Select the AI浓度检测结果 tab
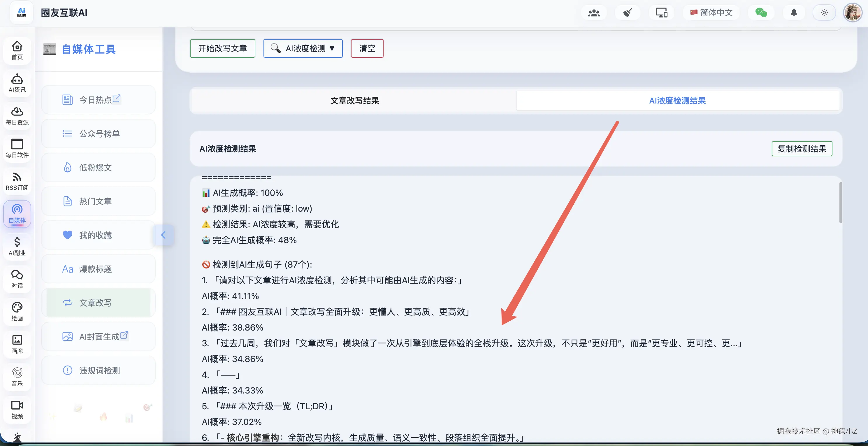Viewport: 868px width, 446px height. pos(677,101)
